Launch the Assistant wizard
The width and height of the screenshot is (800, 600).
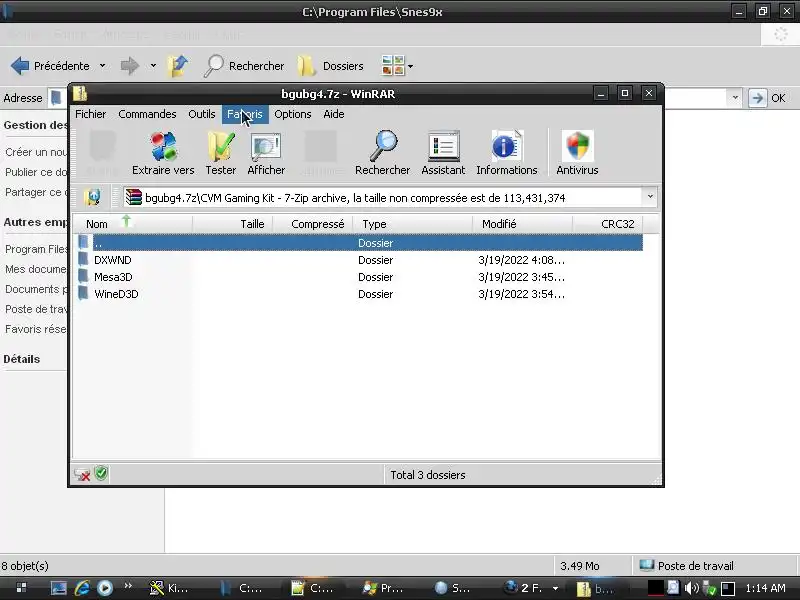[443, 153]
